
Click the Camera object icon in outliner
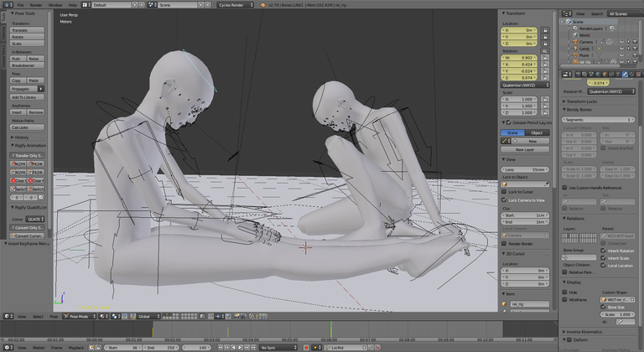[575, 41]
